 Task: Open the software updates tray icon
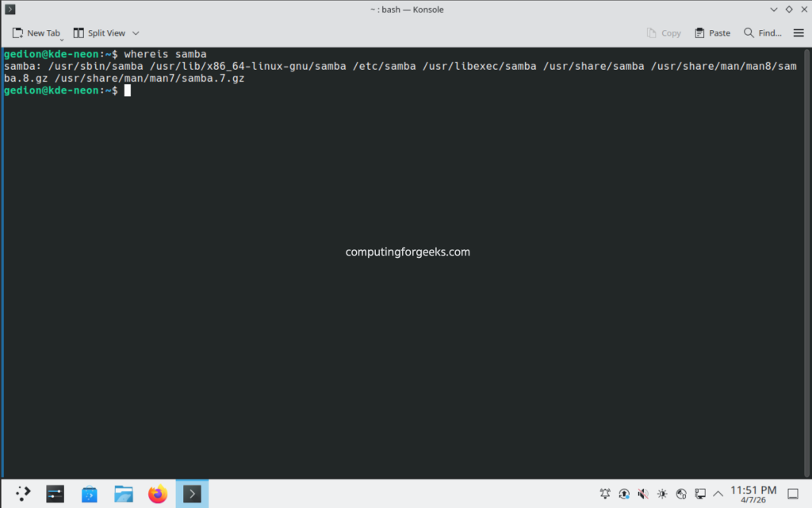(x=623, y=493)
